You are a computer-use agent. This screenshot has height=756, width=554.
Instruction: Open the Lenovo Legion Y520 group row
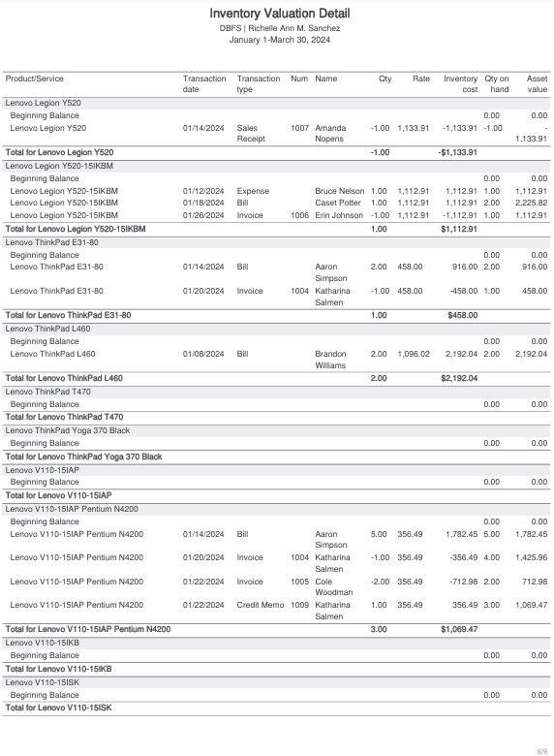[x=277, y=103]
